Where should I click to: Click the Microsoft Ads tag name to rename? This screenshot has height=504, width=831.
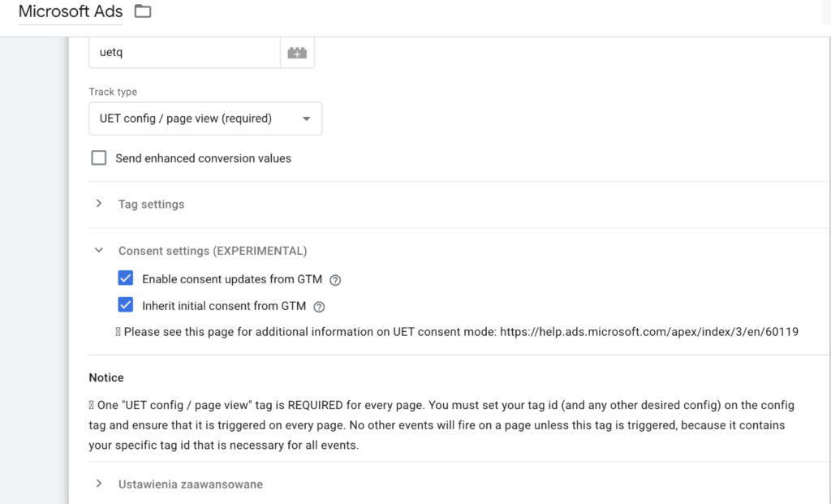click(x=70, y=12)
